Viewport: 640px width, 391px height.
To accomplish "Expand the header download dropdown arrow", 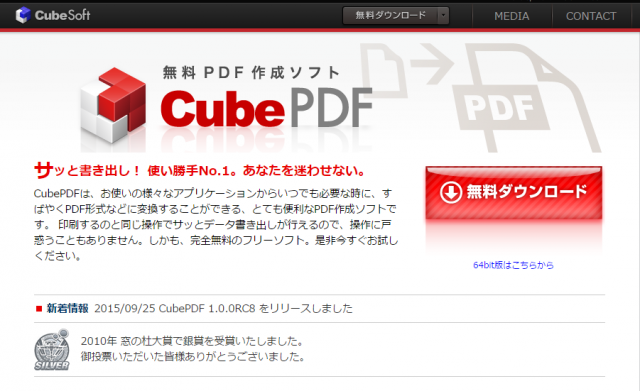I will pyautogui.click(x=443, y=16).
